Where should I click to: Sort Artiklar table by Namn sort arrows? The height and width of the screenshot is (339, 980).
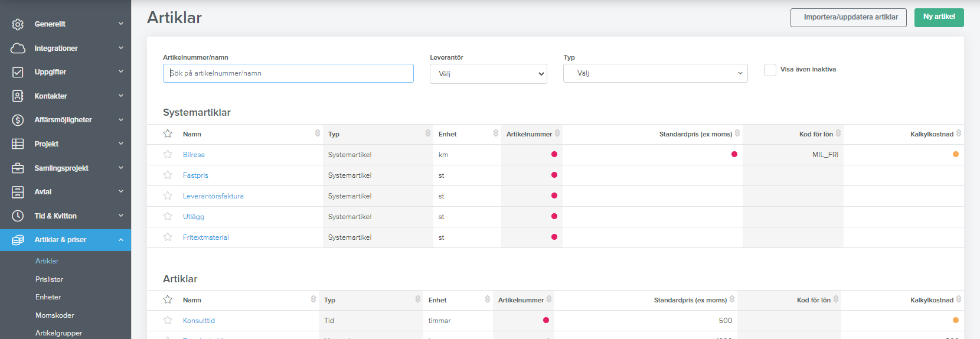[x=313, y=299]
